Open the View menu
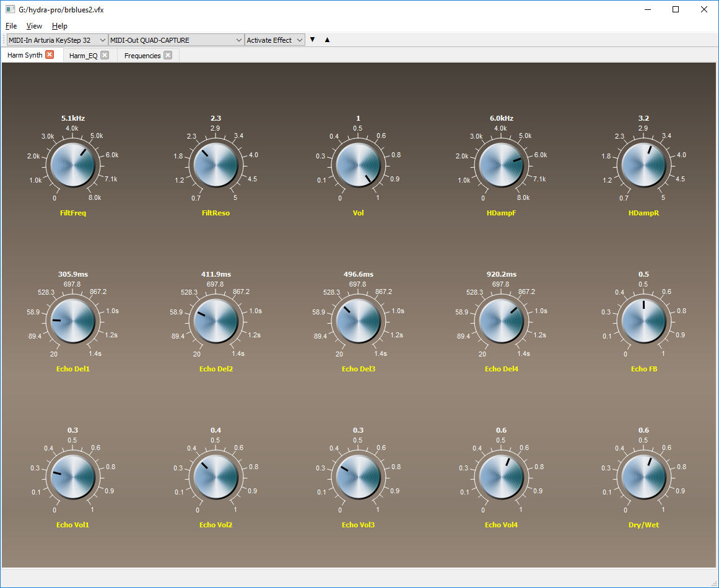Viewport: 719px width, 588px height. [x=34, y=25]
